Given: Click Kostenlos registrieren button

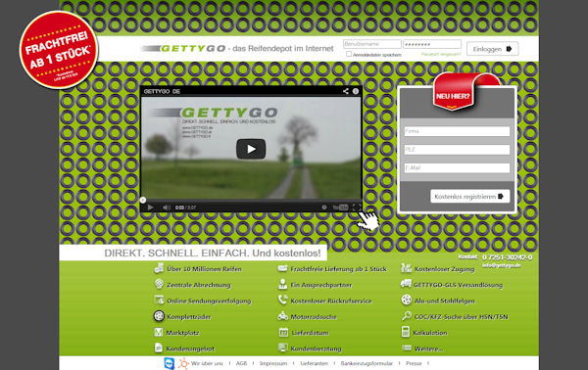Looking at the screenshot, I should (469, 196).
